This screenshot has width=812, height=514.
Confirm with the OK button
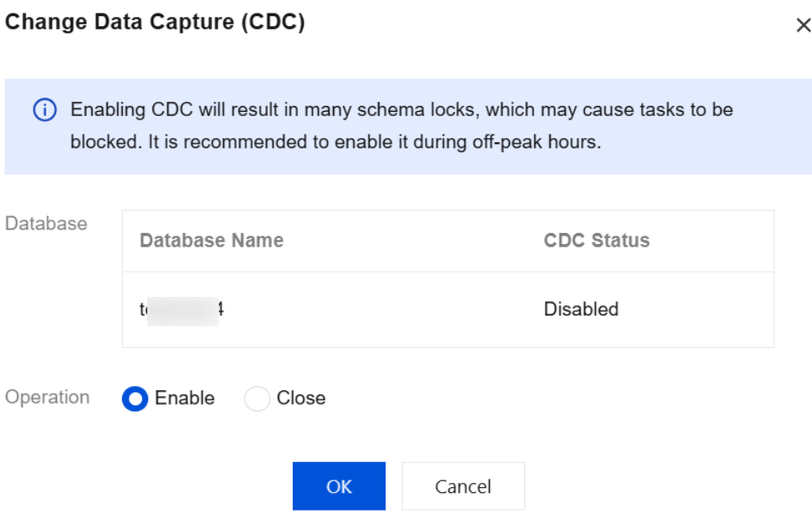point(338,486)
